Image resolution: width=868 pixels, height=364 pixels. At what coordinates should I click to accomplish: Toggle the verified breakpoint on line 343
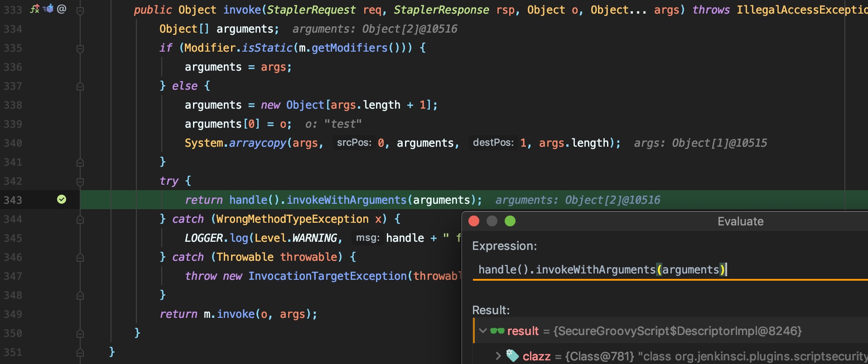[62, 200]
